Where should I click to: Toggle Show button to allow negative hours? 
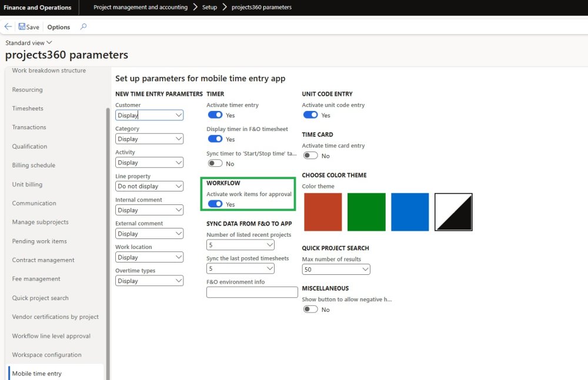[310, 309]
